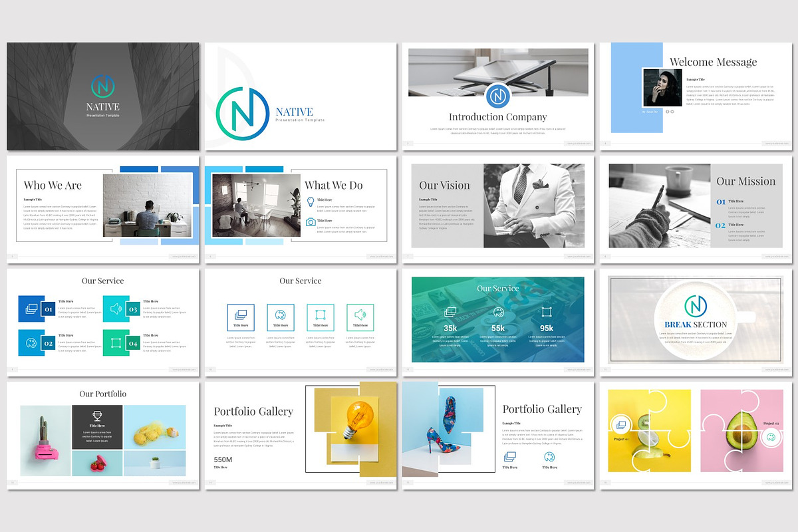Click the palette icon under the shoe slide's Portfolio Gallery
This screenshot has width=798, height=532.
pyautogui.click(x=549, y=456)
